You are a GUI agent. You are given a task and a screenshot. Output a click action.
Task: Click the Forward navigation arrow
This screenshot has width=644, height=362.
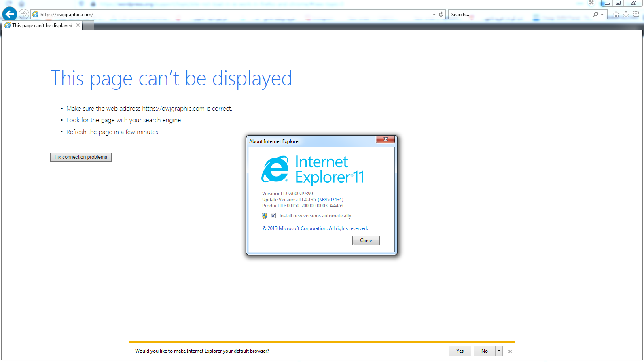click(24, 14)
